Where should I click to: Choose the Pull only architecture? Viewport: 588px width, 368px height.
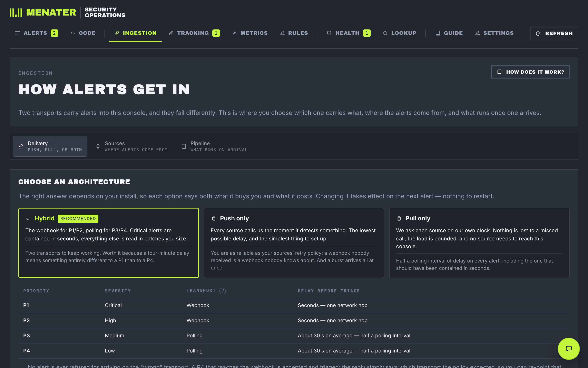pyautogui.click(x=479, y=243)
